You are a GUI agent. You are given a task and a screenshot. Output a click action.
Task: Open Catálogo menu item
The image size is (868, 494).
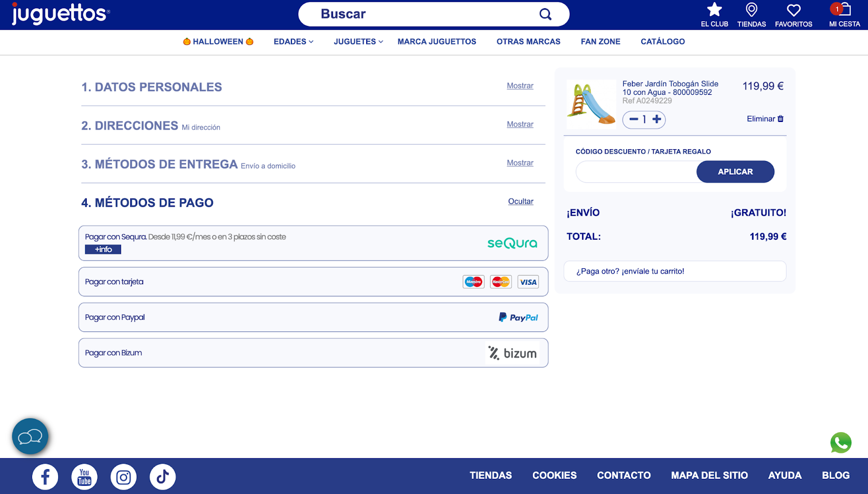tap(663, 41)
